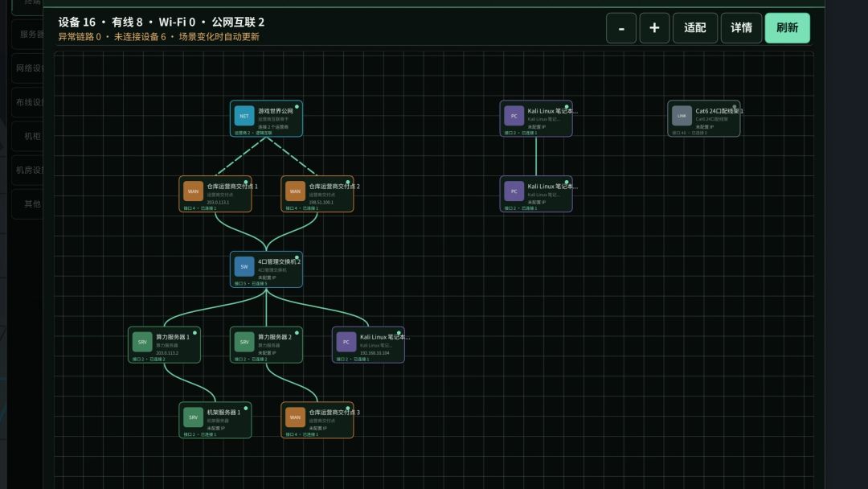Click PC icon of Kali node 192.168.10.104

(346, 343)
